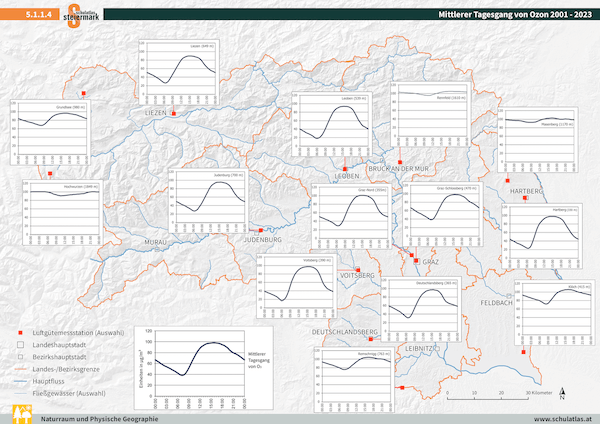Click the orange 5.1.1.4 section badge
Viewport: 600px width, 424px height.
coord(30,15)
